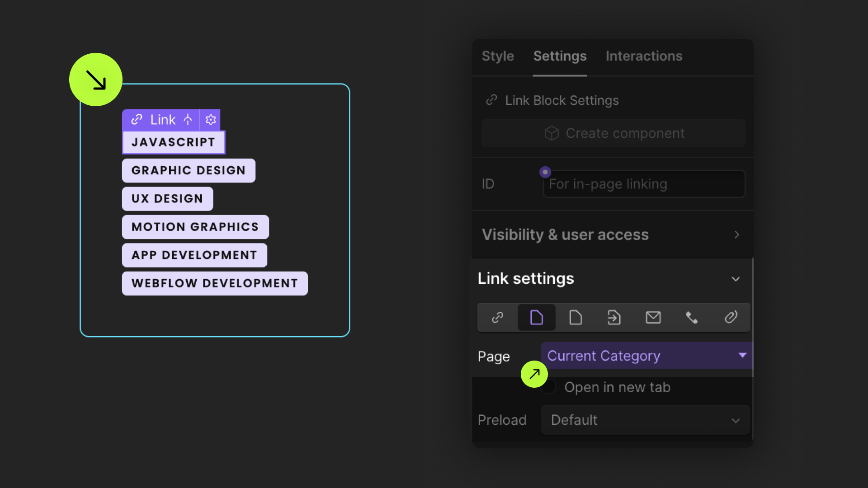Click the Link element label
Screen dimensions: 868x488
pos(163,120)
